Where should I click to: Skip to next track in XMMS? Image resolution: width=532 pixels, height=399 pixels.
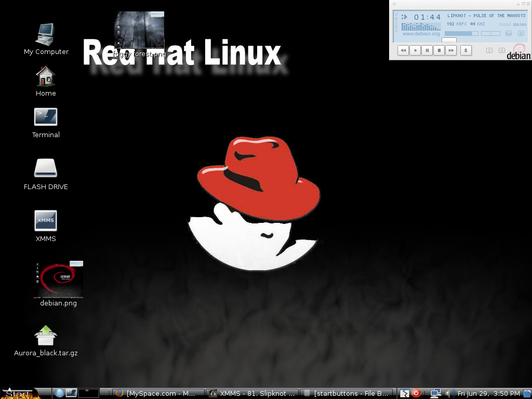pos(451,50)
